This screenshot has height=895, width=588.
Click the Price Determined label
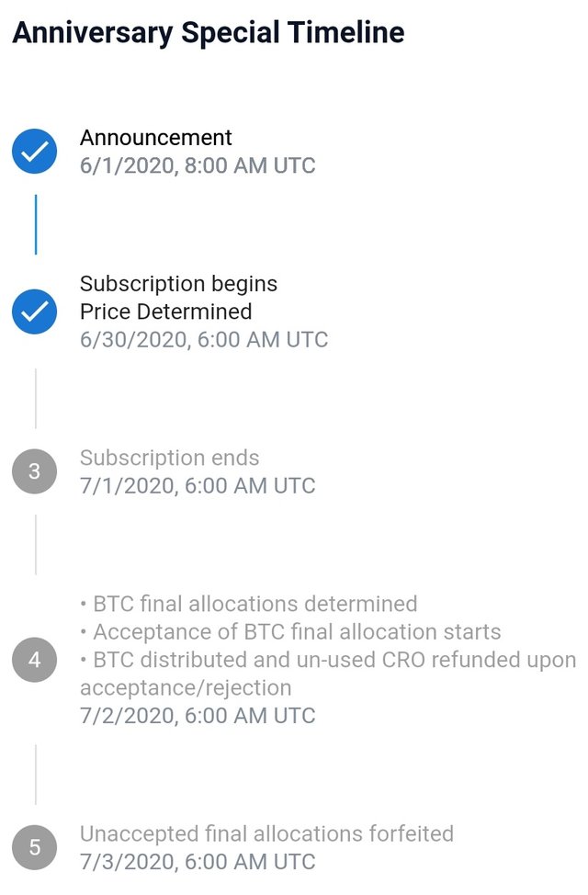pos(165,312)
